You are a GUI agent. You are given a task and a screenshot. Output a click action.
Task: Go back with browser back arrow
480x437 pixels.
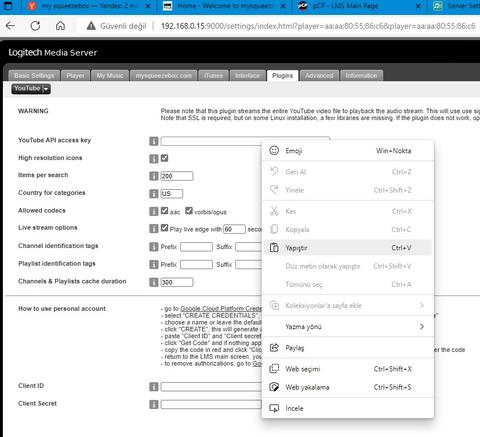tap(10, 26)
